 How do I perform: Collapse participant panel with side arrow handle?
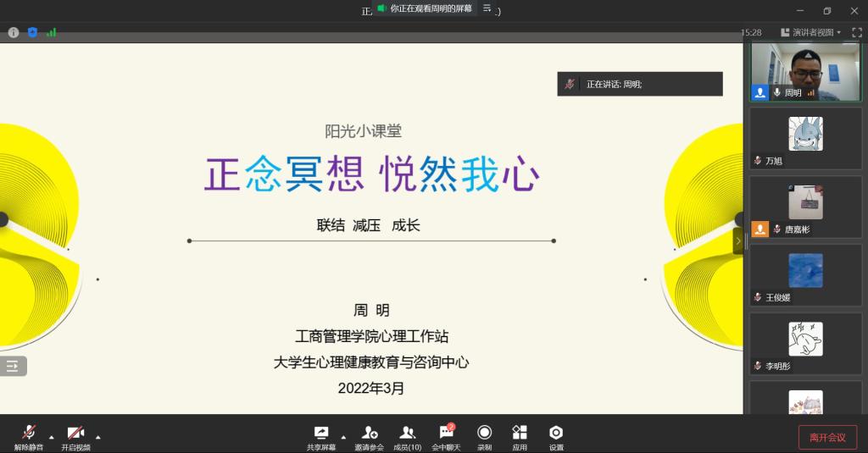pyautogui.click(x=737, y=241)
